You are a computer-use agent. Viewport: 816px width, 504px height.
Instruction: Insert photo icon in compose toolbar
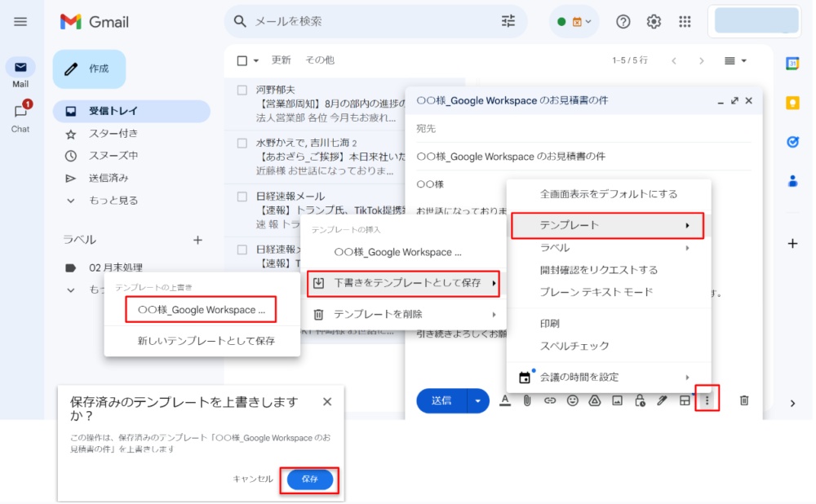[617, 400]
